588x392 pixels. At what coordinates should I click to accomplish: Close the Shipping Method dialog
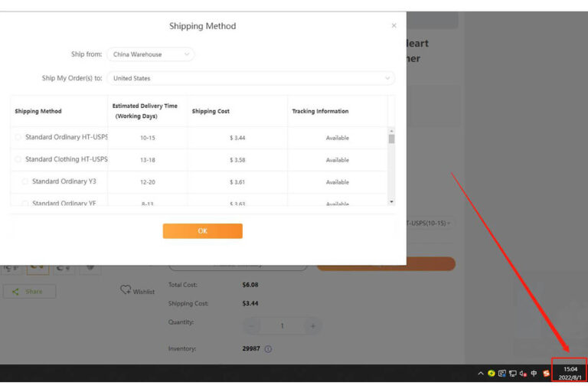pos(394,25)
